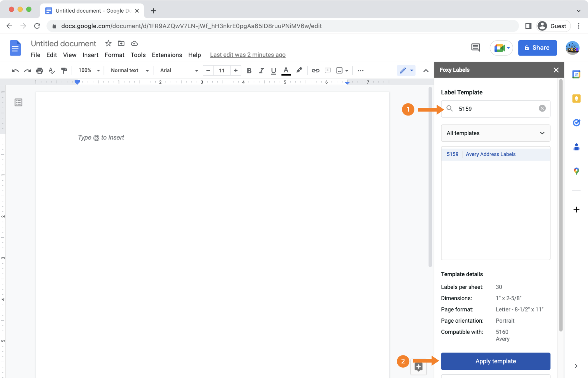Open the Insert menu

(90, 55)
